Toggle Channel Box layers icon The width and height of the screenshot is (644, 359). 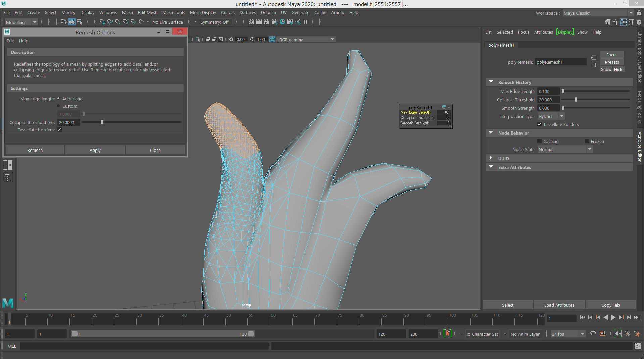coord(639,22)
